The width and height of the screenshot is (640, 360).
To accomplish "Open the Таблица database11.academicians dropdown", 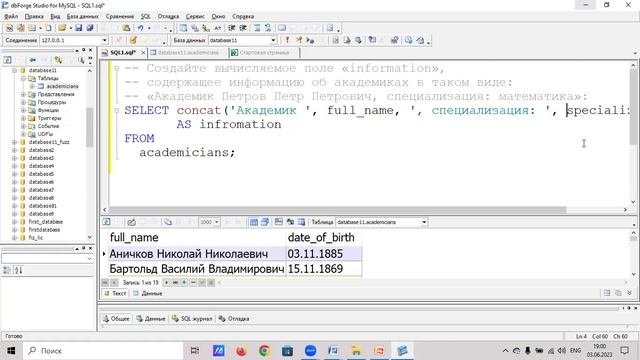I will click(424, 222).
